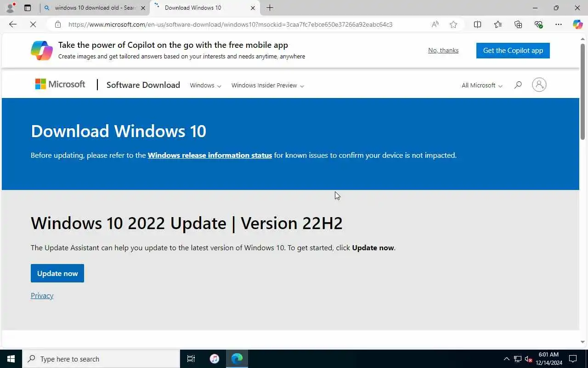Expand the Windows Insider Preview menu
Viewport: 588px width, 368px height.
click(x=267, y=85)
